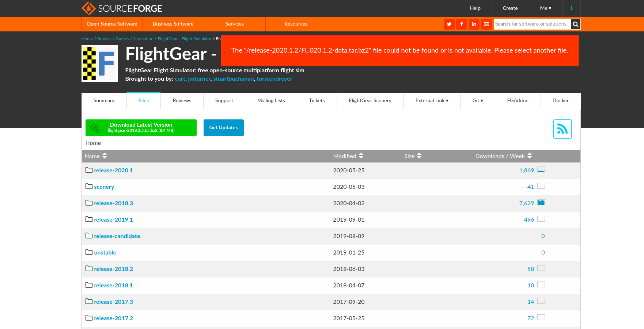Open the release-2018.3 folder link
Viewport: 644px width, 329px height.
tap(113, 203)
